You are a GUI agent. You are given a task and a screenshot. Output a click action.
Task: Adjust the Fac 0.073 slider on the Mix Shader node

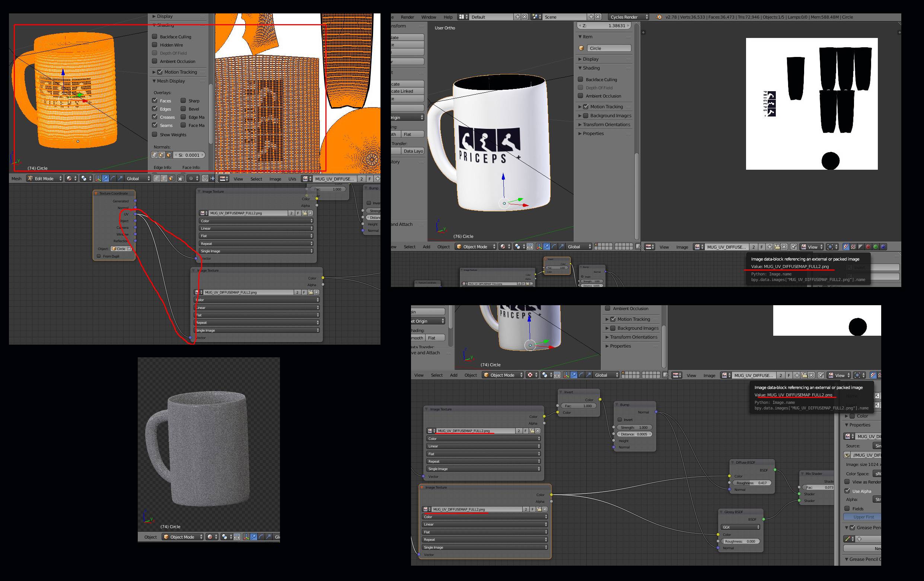tap(819, 487)
